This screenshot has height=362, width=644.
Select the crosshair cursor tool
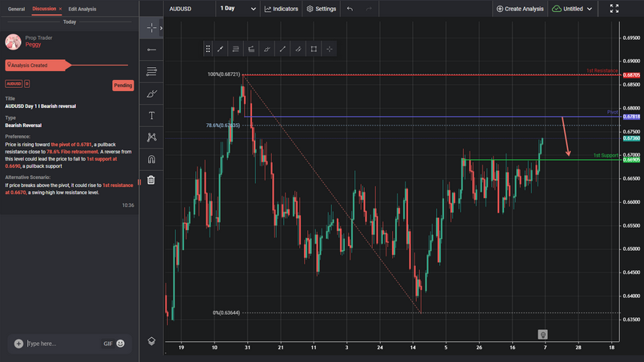[151, 28]
